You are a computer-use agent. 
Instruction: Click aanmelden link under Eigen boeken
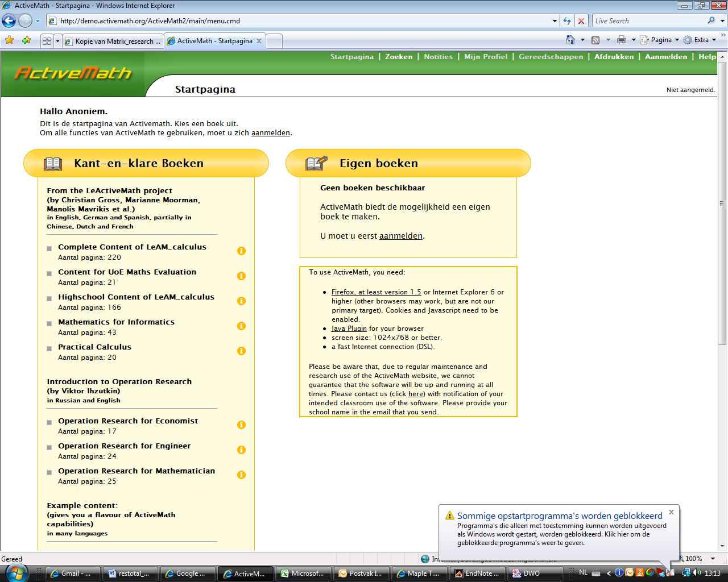click(401, 236)
